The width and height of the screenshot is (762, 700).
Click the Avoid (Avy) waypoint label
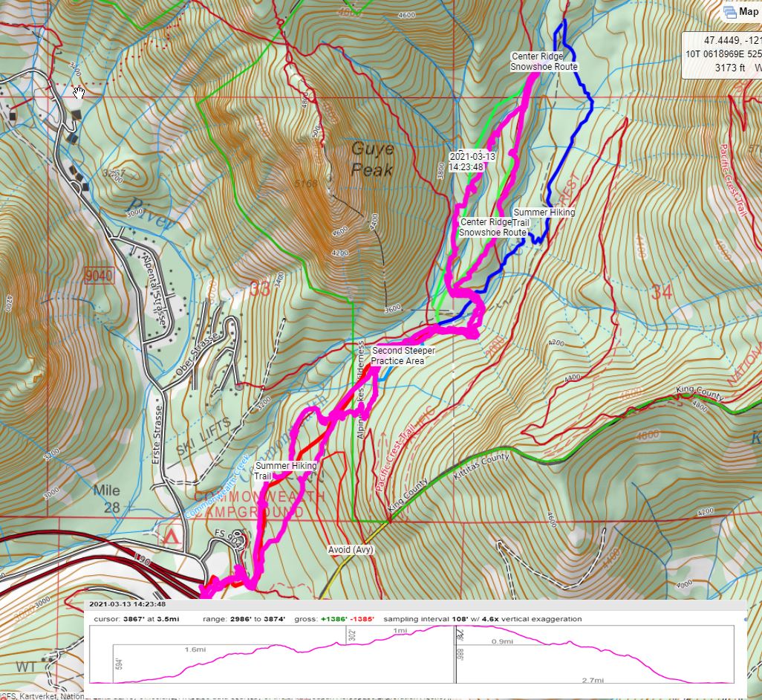tap(351, 550)
